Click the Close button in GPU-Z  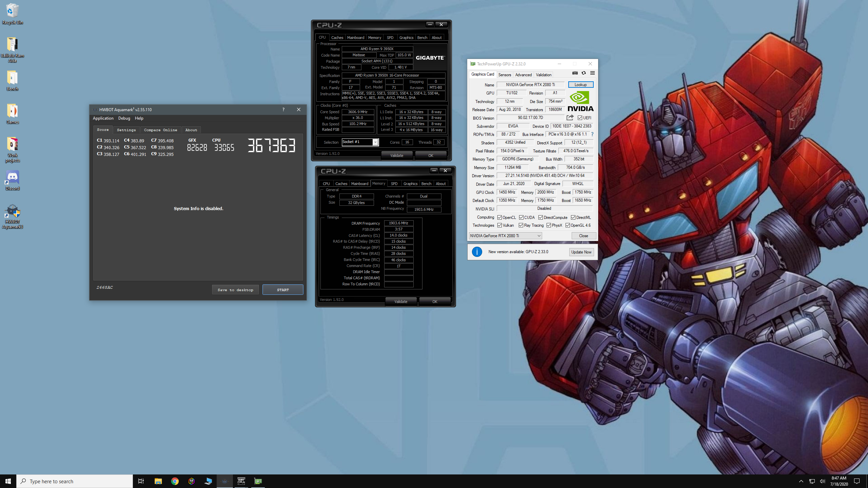(x=584, y=236)
